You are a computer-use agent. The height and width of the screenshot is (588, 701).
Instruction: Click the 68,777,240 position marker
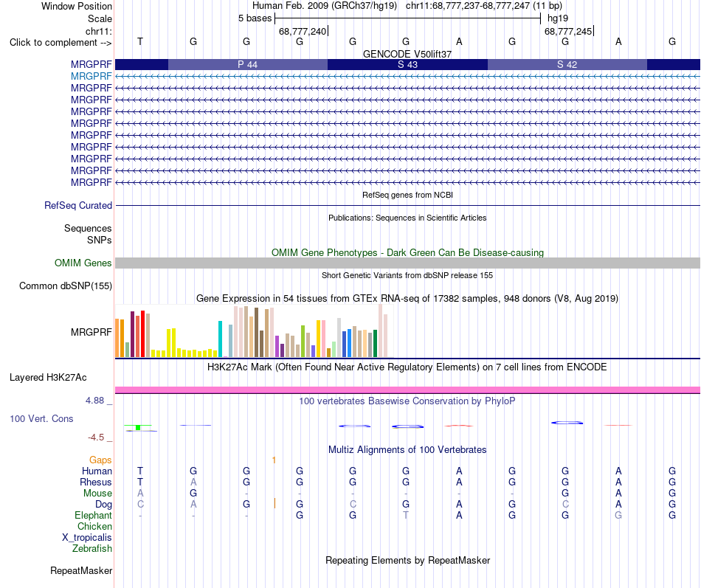coord(303,31)
